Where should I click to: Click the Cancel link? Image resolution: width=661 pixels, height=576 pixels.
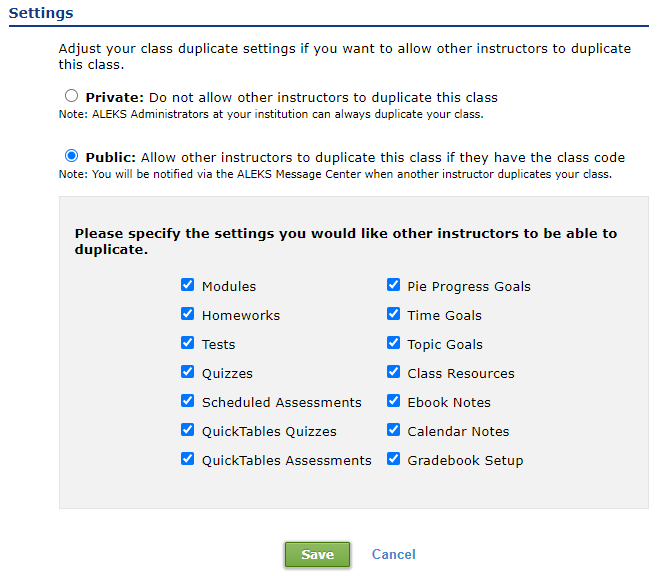[x=393, y=555]
